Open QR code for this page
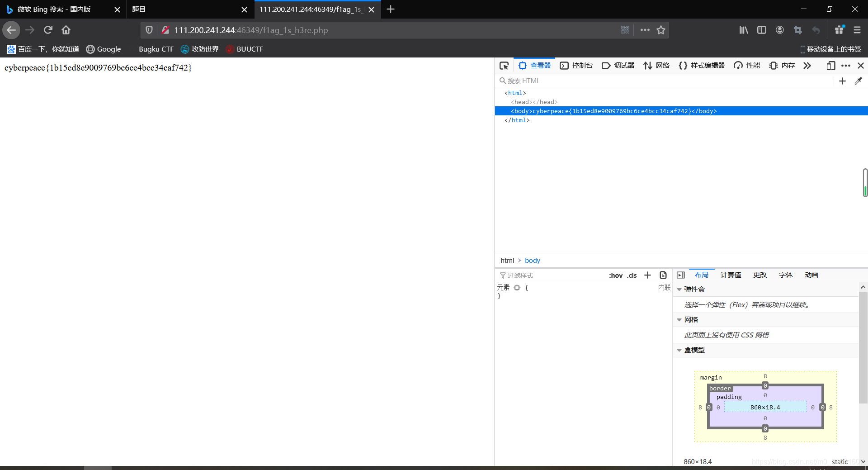 click(x=625, y=30)
